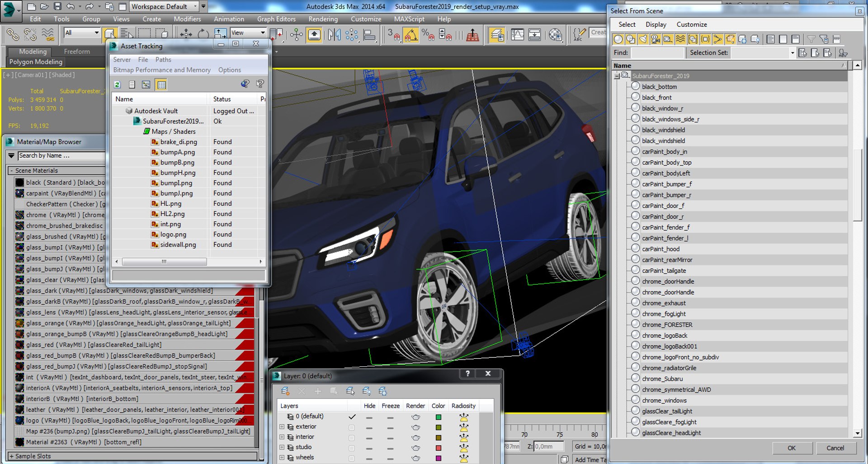Viewport: 868px width, 464px height.
Task: Toggle Display Geometry filter in Select From Scene
Action: pos(618,39)
